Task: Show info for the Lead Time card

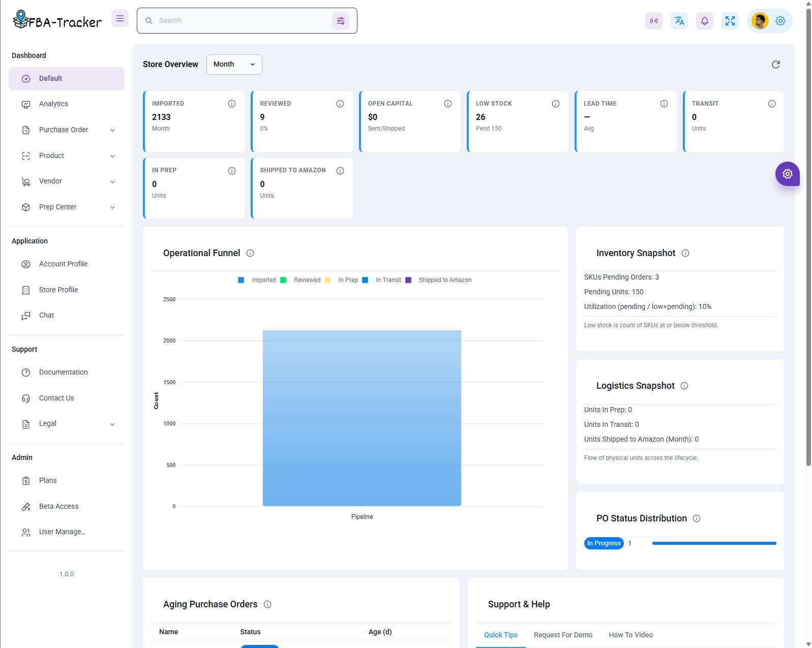Action: [664, 104]
